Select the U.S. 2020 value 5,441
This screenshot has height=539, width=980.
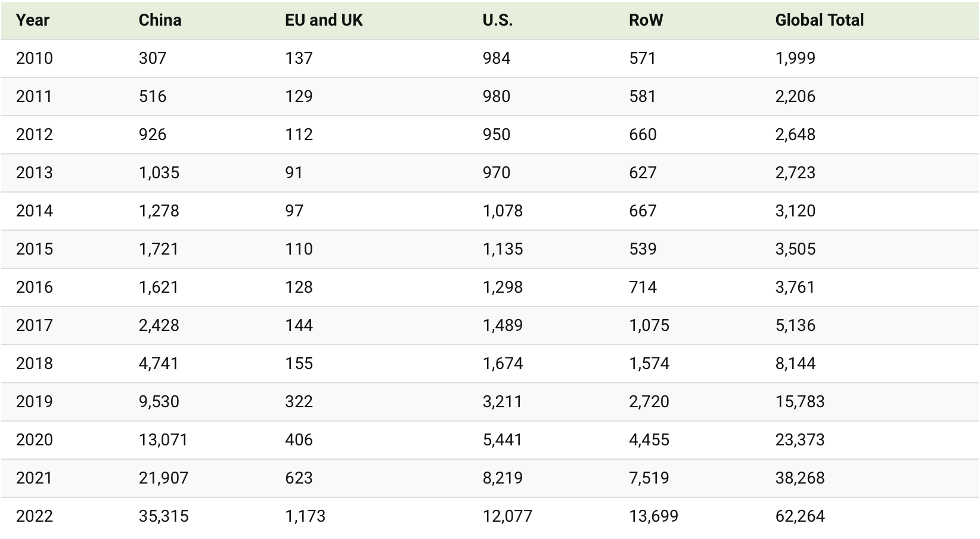[x=503, y=440]
